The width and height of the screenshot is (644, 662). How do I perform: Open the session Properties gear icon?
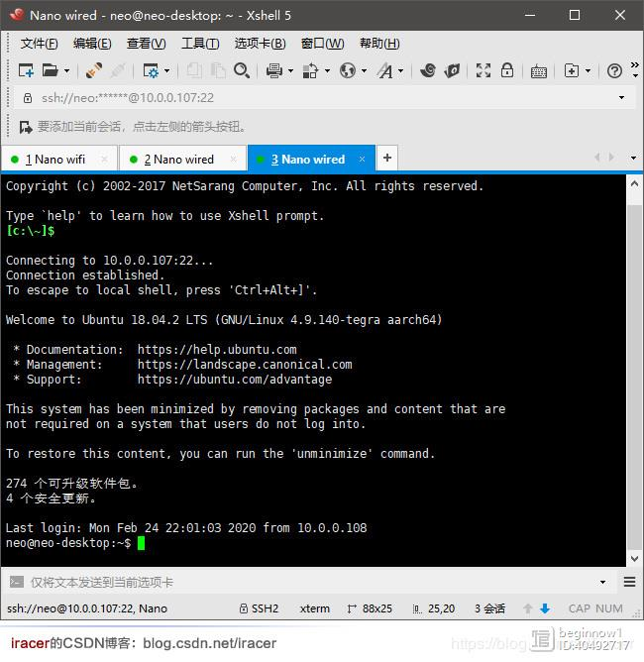[151, 70]
